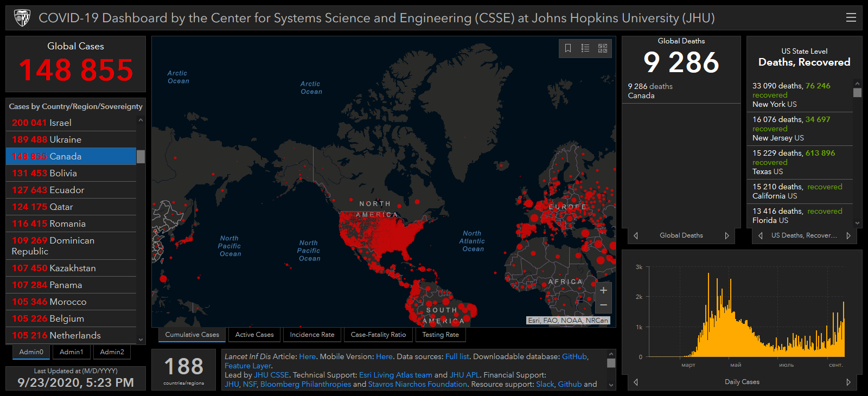Open the Full list data sources link

tap(457, 356)
